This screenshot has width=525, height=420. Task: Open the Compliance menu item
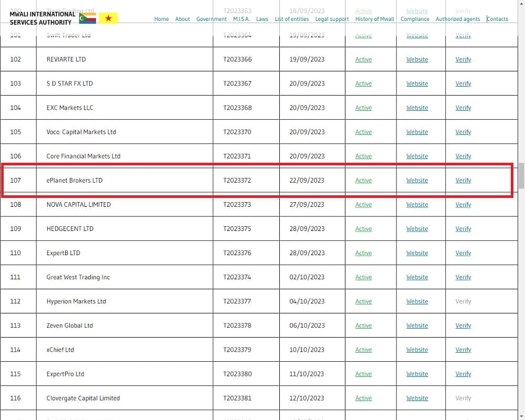click(415, 19)
